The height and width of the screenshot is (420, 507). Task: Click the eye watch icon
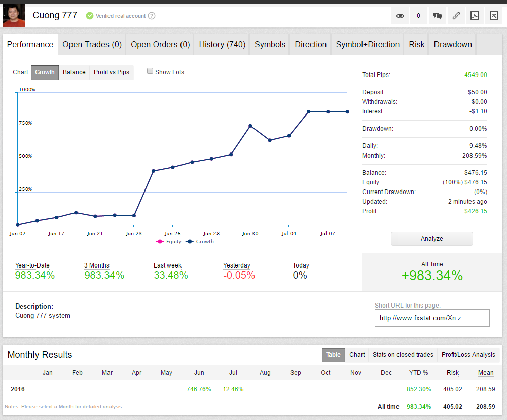(x=400, y=16)
